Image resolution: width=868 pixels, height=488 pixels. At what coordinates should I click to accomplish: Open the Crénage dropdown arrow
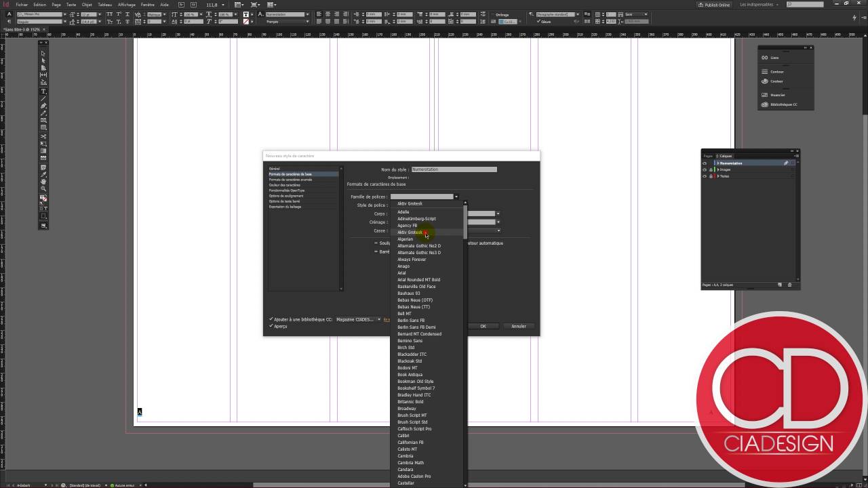(498, 222)
